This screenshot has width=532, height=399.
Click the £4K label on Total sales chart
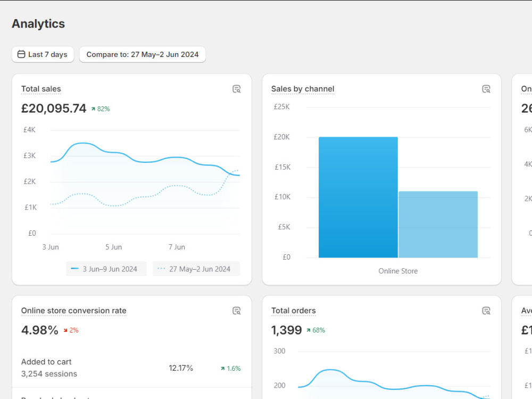pos(29,130)
